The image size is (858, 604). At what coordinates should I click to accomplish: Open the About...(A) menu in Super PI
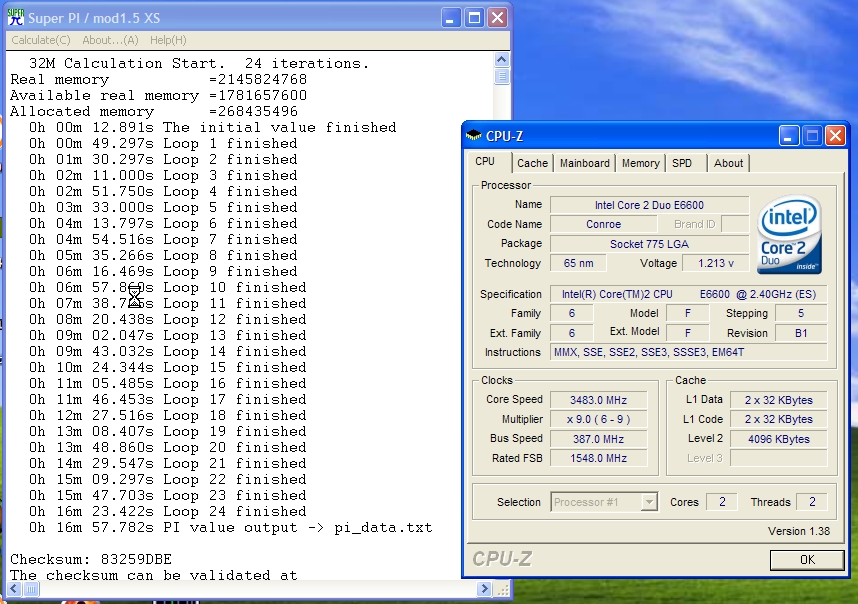click(x=110, y=40)
